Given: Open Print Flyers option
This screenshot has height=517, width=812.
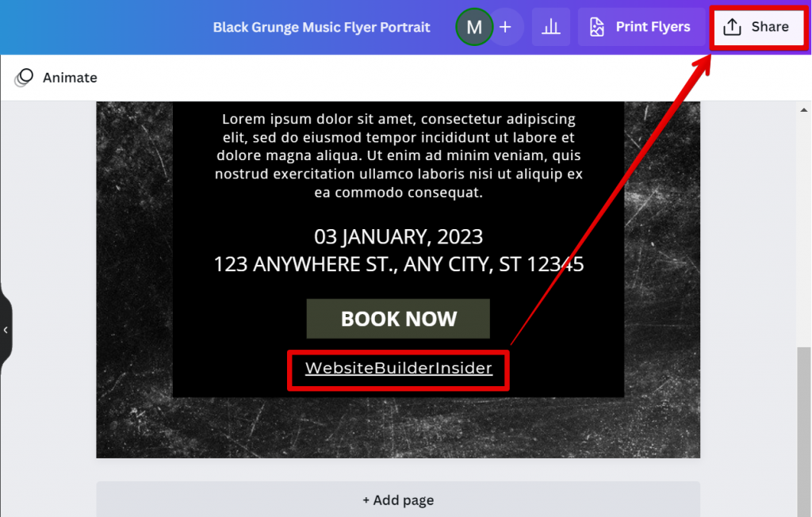Looking at the screenshot, I should pyautogui.click(x=641, y=27).
